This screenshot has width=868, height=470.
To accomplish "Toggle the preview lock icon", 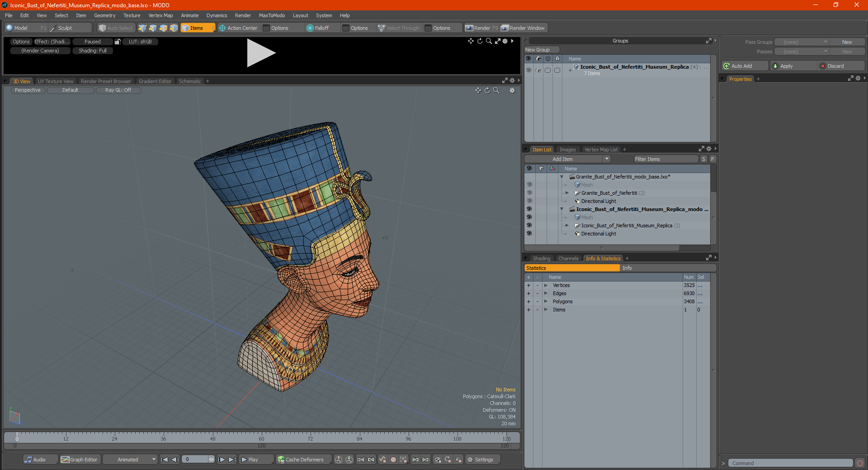I will click(x=118, y=42).
